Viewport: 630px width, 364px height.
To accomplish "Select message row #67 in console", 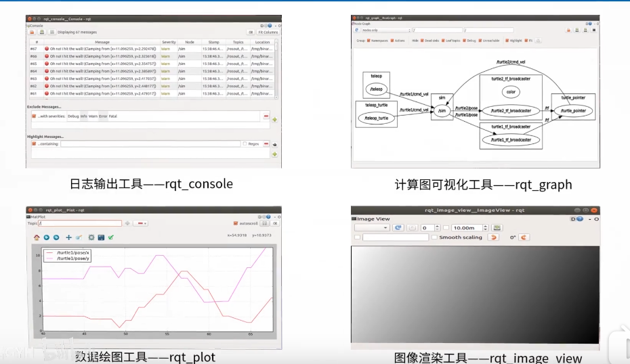I will 152,49.
